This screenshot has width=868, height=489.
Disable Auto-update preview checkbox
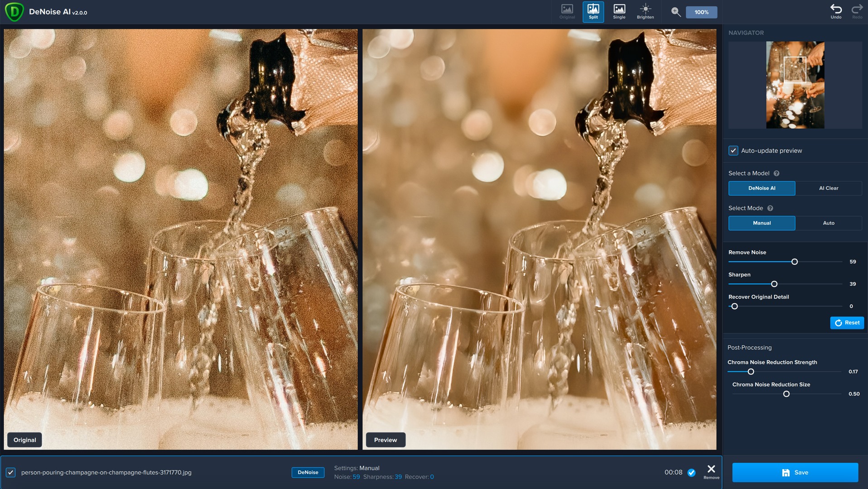733,151
